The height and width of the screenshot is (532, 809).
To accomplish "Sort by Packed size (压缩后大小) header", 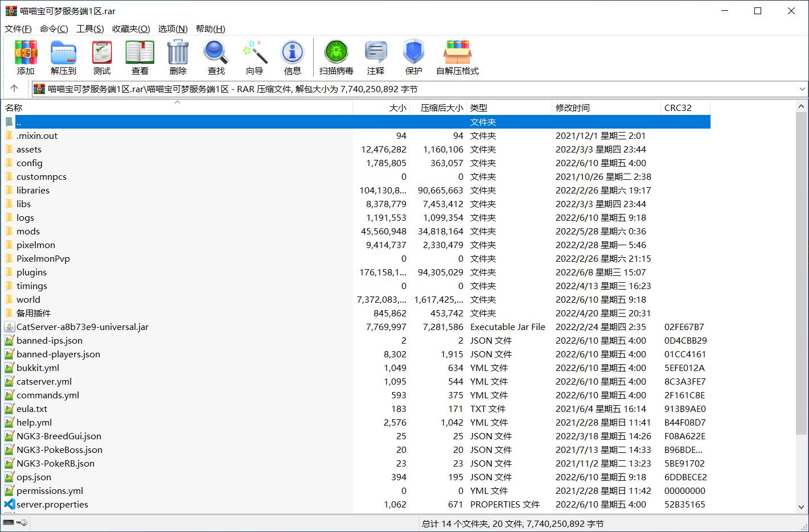I will click(x=438, y=108).
